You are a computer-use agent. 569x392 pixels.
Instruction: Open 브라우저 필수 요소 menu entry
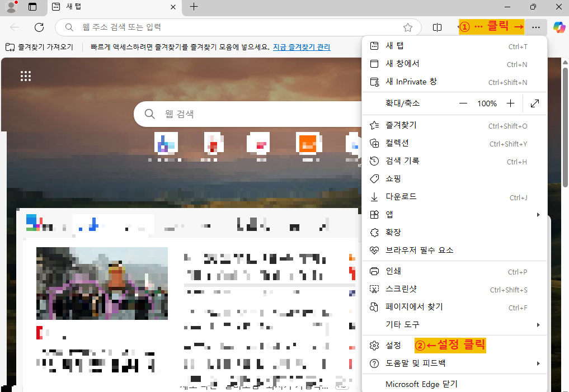(x=454, y=250)
